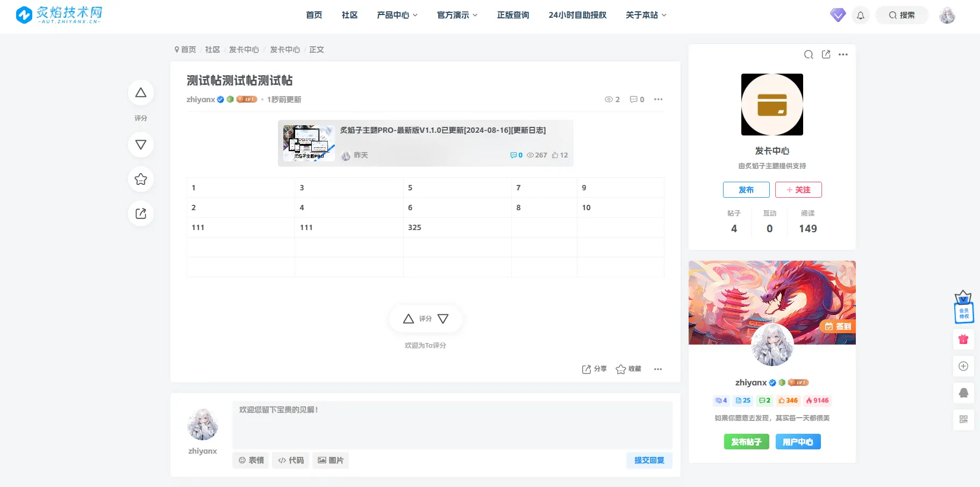Expand 关于本站 dropdown menu
The width and height of the screenshot is (980, 487).
pyautogui.click(x=646, y=15)
